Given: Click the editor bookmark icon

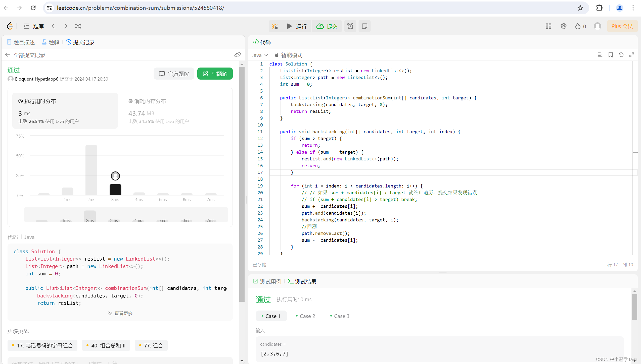Looking at the screenshot, I should [610, 55].
